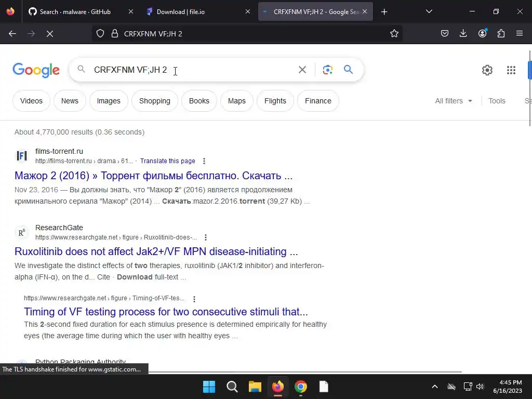Open the Firefox downloads panel
Viewport: 532px width, 399px height.
click(x=463, y=34)
